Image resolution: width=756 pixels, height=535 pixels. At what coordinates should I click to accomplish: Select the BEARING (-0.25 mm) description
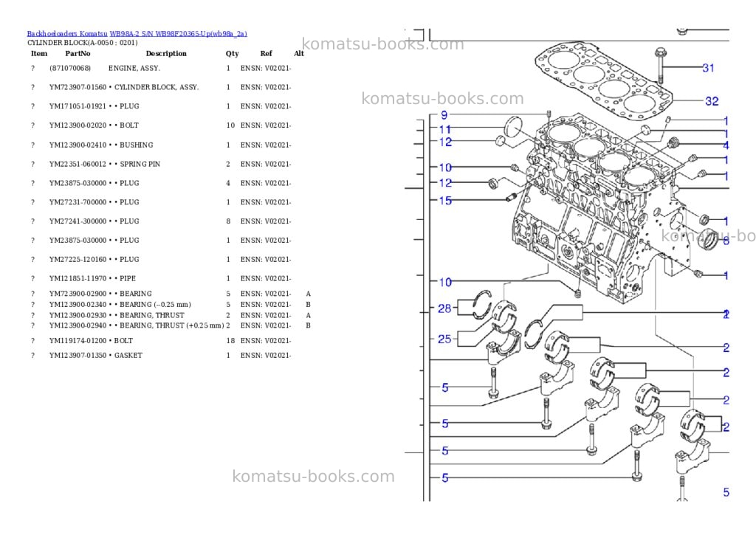tap(155, 304)
